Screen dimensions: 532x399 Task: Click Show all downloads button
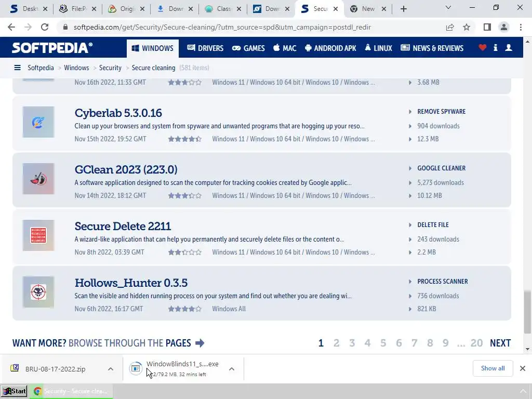point(493,368)
